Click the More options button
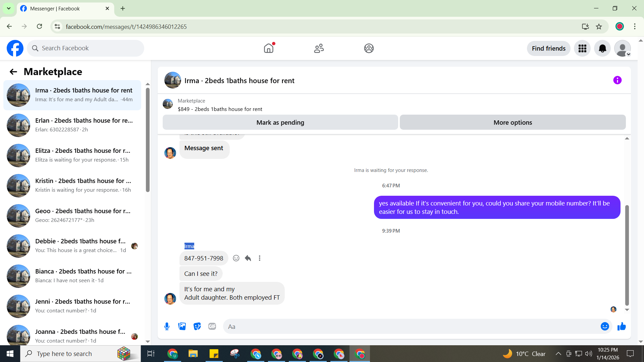Image resolution: width=644 pixels, height=362 pixels. click(x=513, y=122)
